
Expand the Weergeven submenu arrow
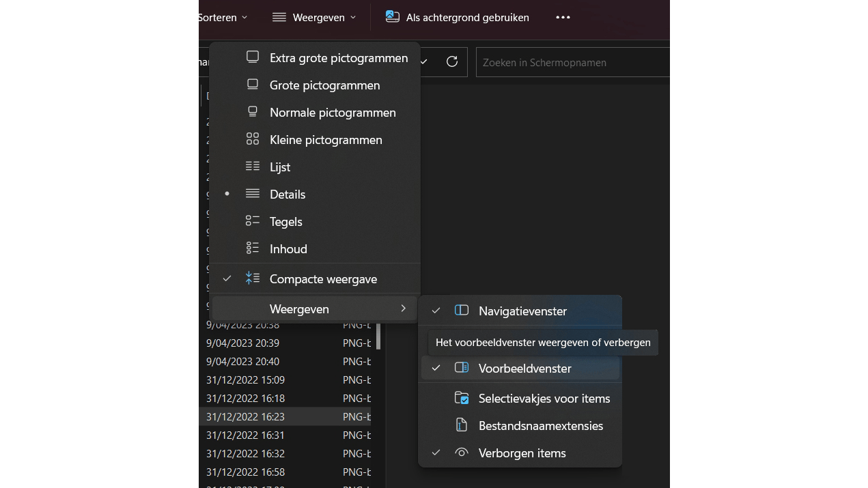(403, 309)
